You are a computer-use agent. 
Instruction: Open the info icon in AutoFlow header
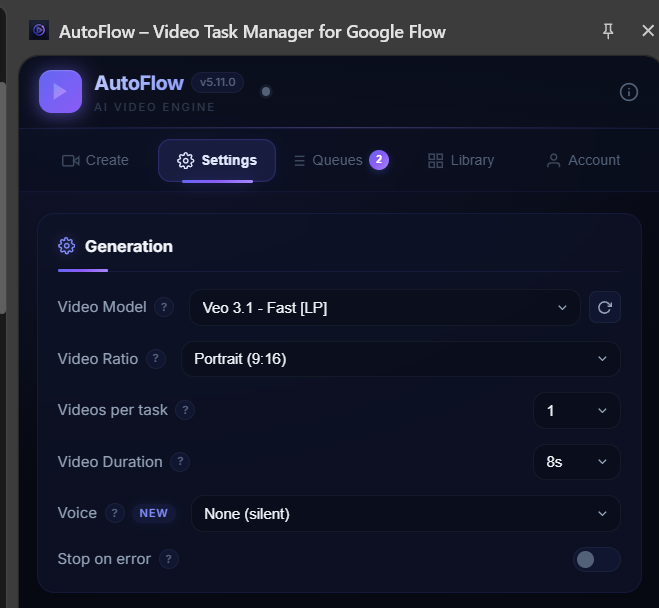(629, 92)
